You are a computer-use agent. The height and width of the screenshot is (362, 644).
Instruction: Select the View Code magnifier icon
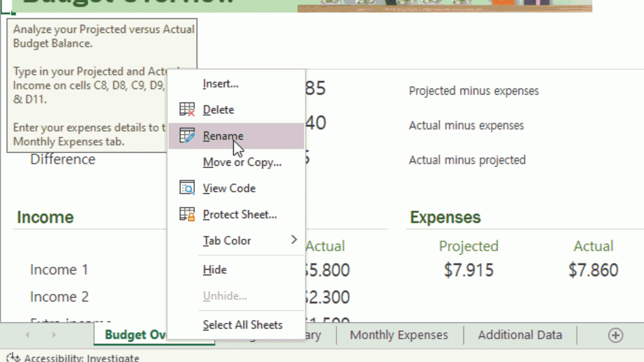(187, 188)
